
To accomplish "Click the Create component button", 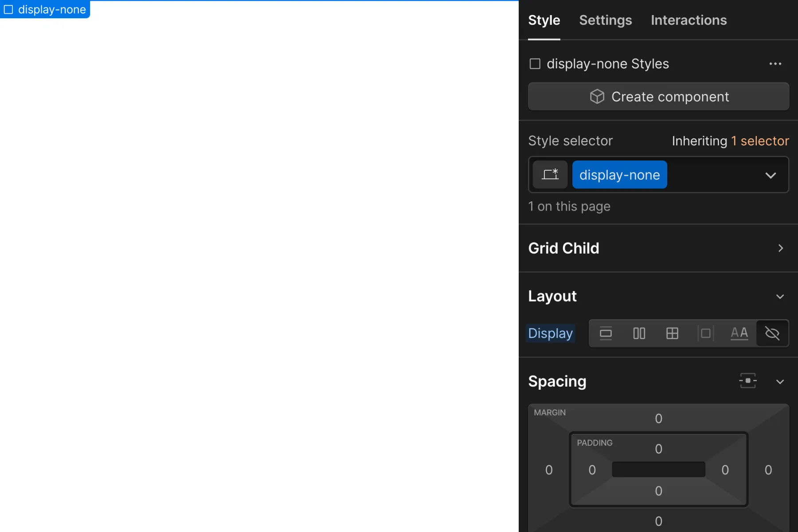I will (658, 97).
